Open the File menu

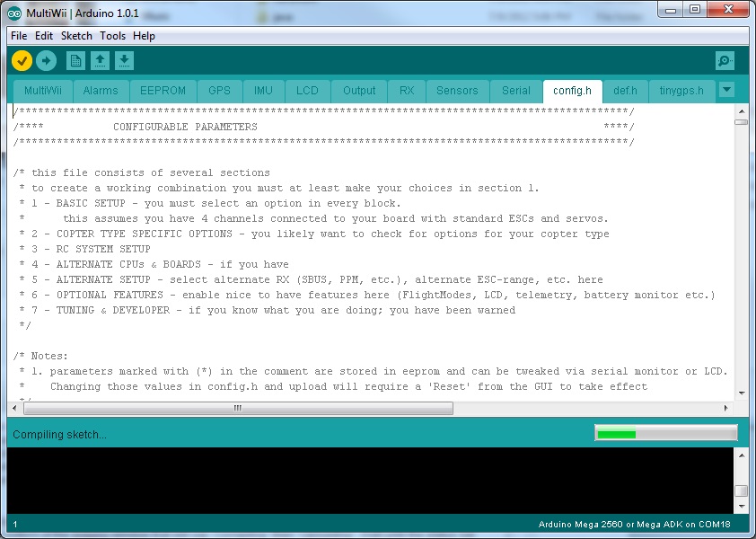click(x=17, y=36)
